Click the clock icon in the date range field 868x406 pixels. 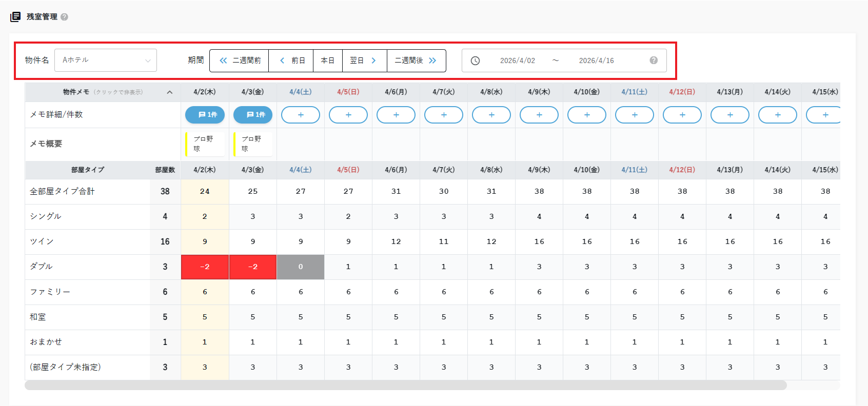pyautogui.click(x=475, y=60)
